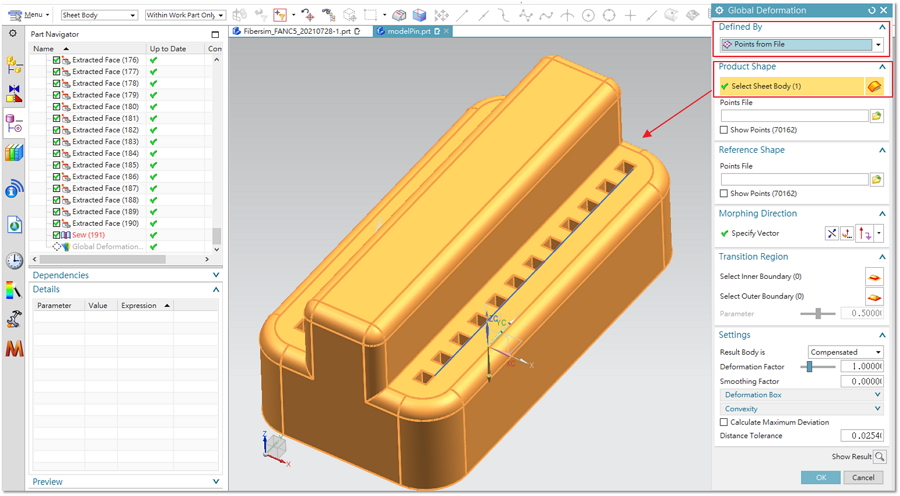Uncheck Extracted Face (188) checkbox
The height and width of the screenshot is (496, 900).
(56, 200)
